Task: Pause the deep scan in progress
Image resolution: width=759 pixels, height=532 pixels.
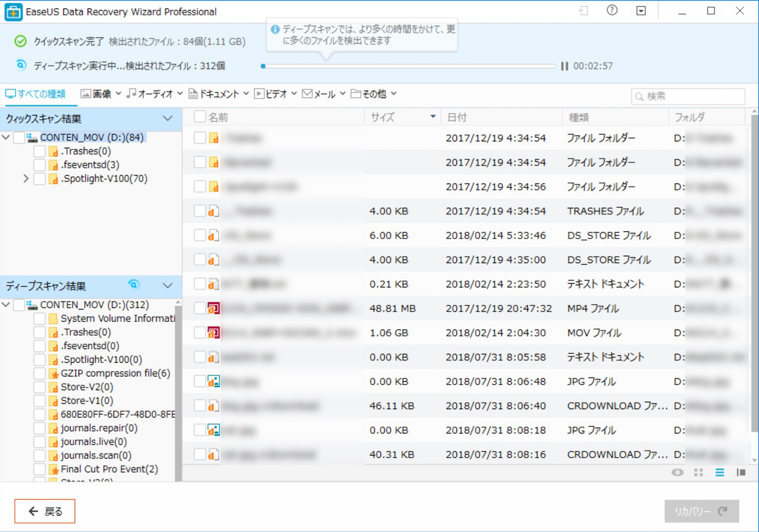Action: (x=565, y=66)
